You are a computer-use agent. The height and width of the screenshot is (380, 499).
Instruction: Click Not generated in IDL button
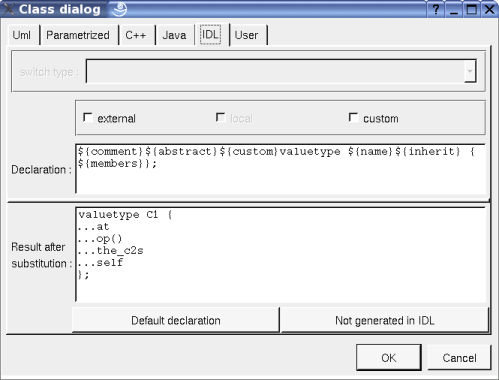click(385, 320)
